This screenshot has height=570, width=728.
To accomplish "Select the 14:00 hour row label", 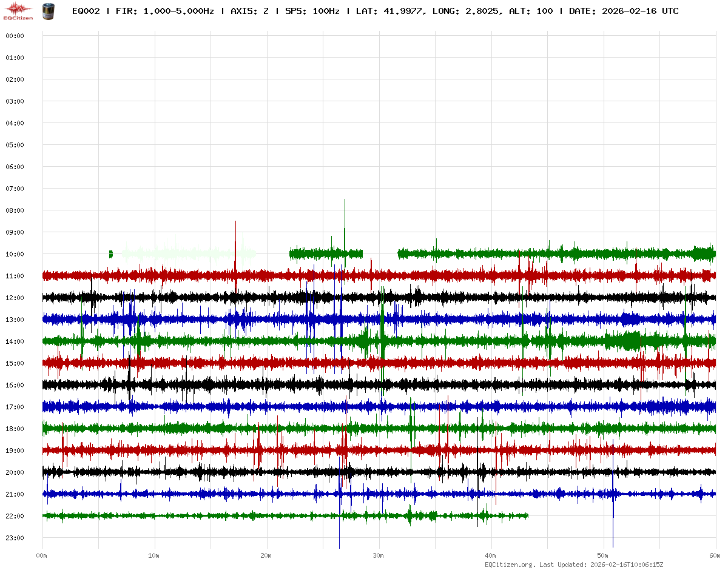I will point(15,341).
